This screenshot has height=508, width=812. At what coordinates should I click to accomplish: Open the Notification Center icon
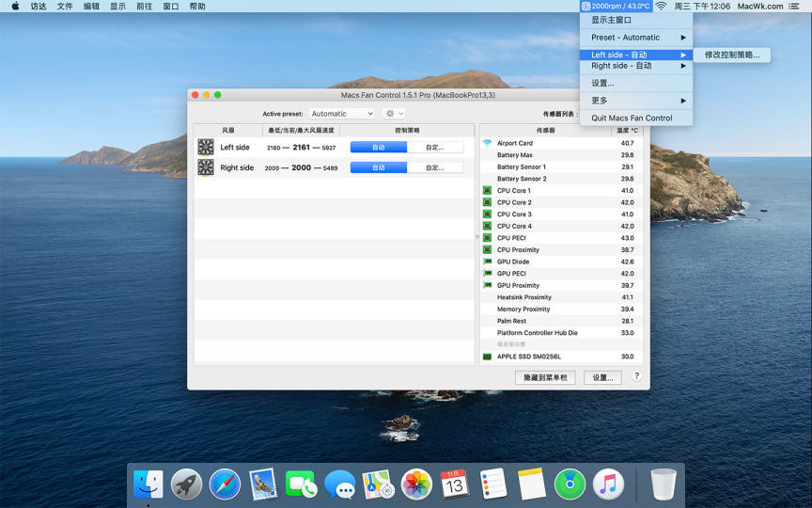click(794, 7)
